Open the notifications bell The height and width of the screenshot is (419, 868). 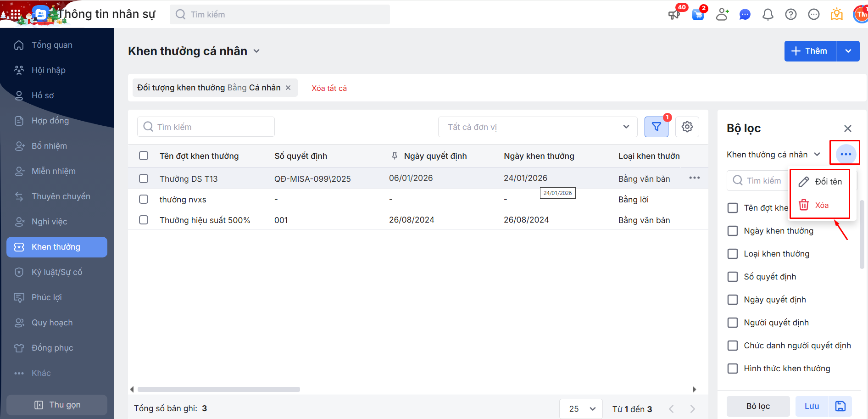[x=768, y=15]
